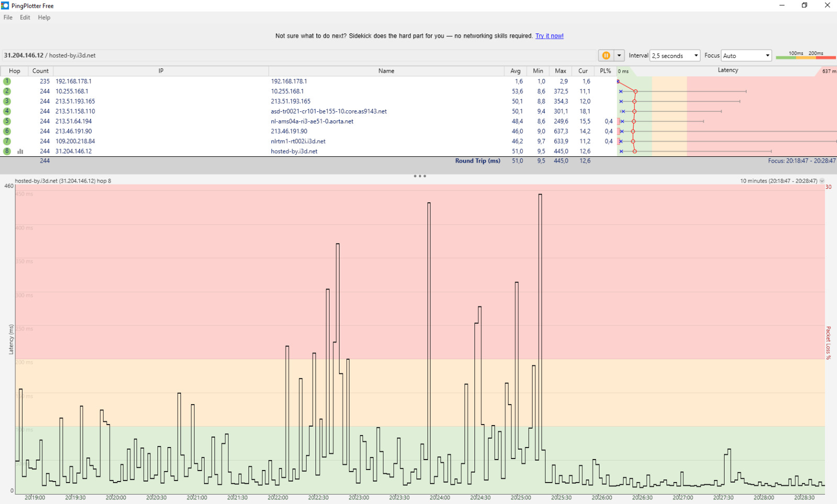The height and width of the screenshot is (504, 837).
Task: Click the Try it now! Sidekick link
Action: click(x=549, y=36)
